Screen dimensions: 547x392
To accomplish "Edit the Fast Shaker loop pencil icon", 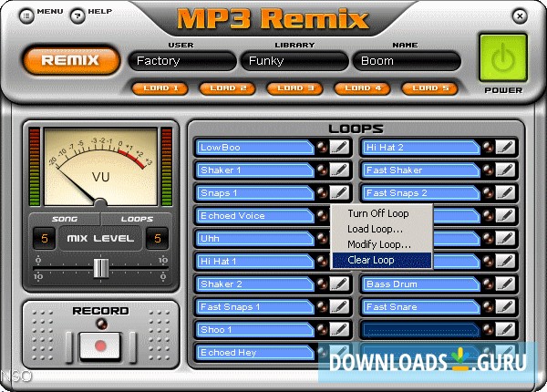I will (x=505, y=170).
